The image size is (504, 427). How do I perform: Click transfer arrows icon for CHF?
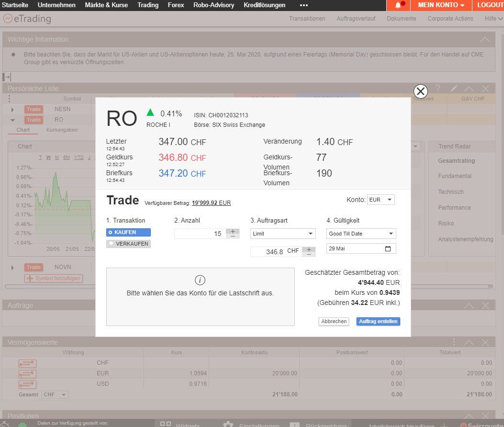pos(27,363)
